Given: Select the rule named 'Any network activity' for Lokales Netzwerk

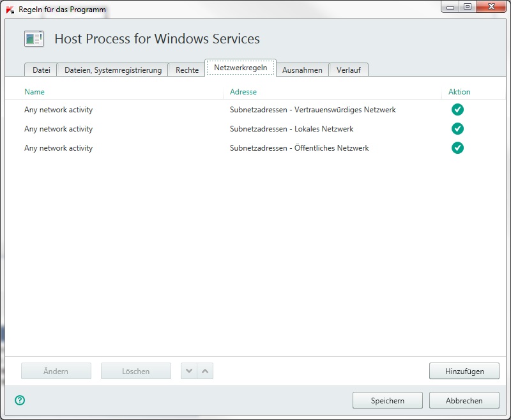Looking at the screenshot, I should coord(58,128).
